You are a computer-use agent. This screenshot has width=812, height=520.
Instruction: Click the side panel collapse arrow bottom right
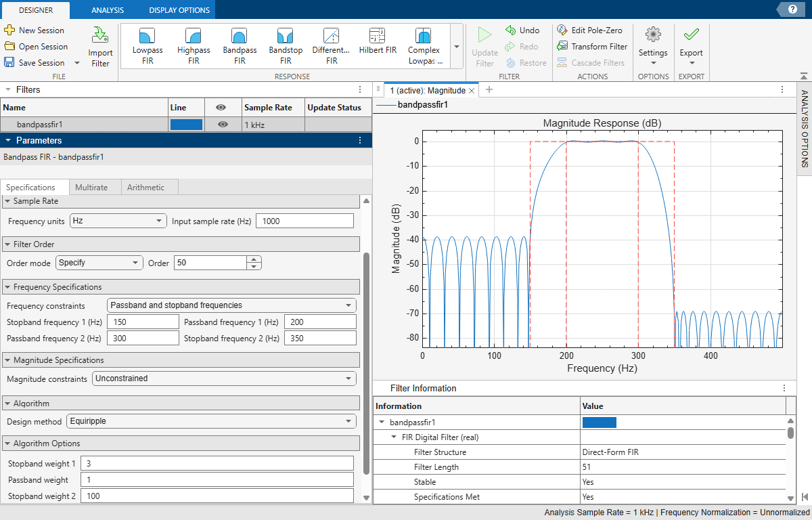point(805,497)
